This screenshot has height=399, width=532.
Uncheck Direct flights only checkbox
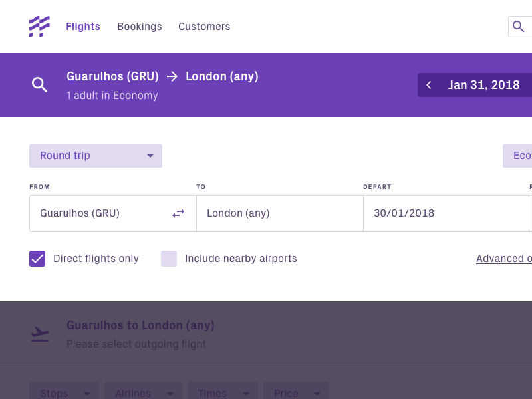pyautogui.click(x=37, y=259)
